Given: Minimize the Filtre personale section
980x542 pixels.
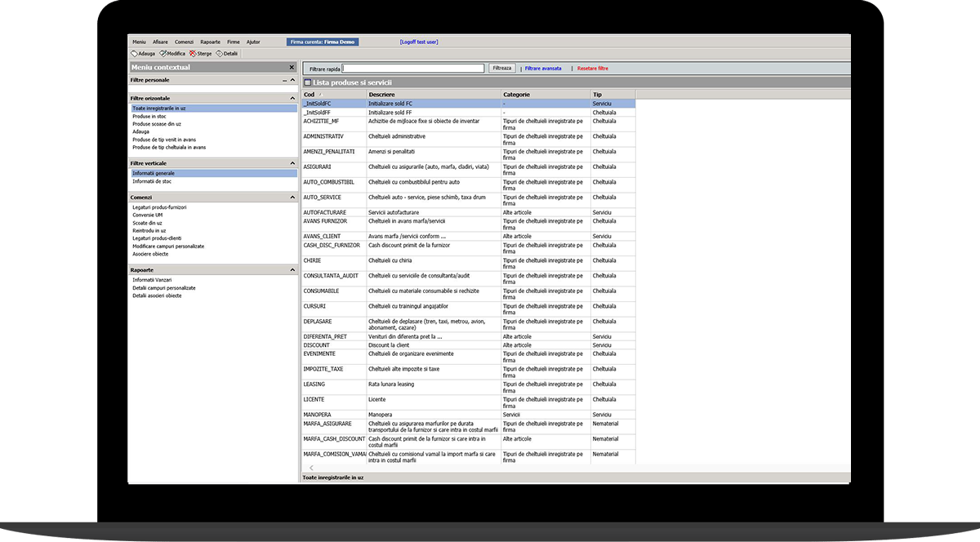Looking at the screenshot, I should (285, 81).
